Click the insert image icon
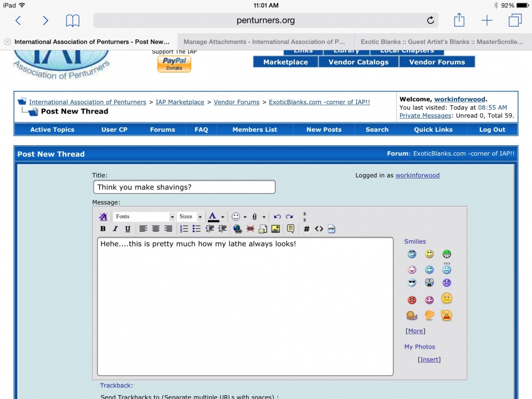This screenshot has width=532, height=399. coord(275,229)
